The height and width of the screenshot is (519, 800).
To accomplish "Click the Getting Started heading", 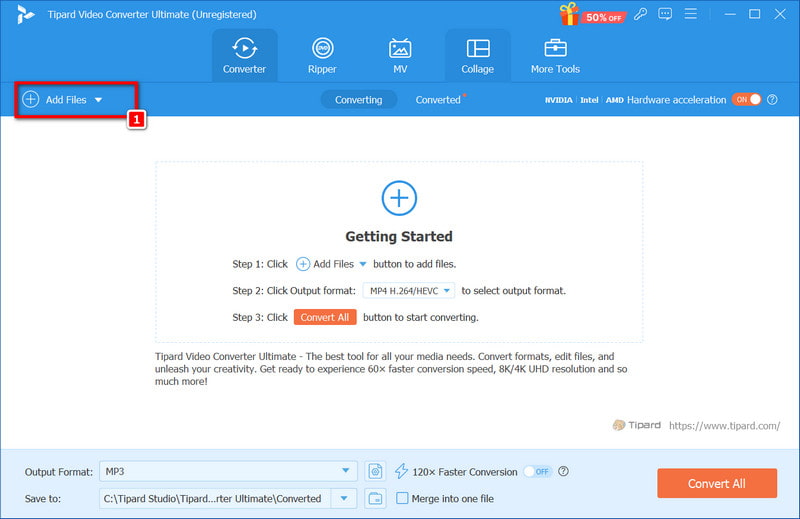I will (x=399, y=236).
